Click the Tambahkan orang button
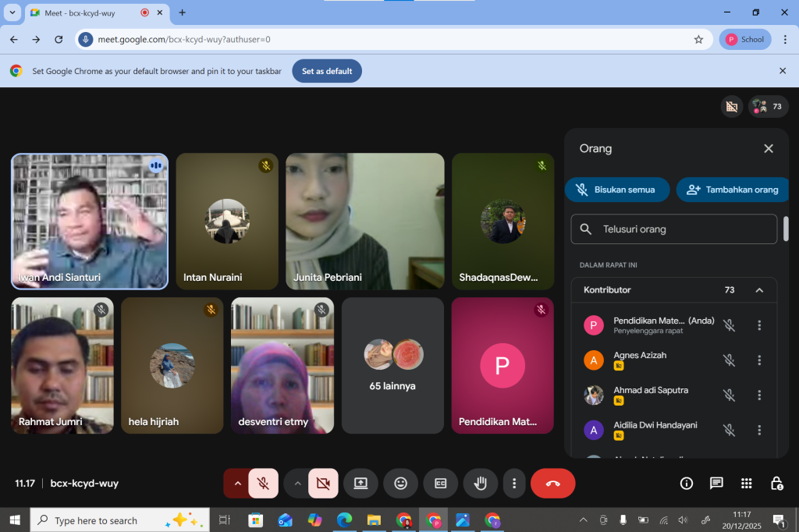This screenshot has height=532, width=799. pyautogui.click(x=732, y=190)
